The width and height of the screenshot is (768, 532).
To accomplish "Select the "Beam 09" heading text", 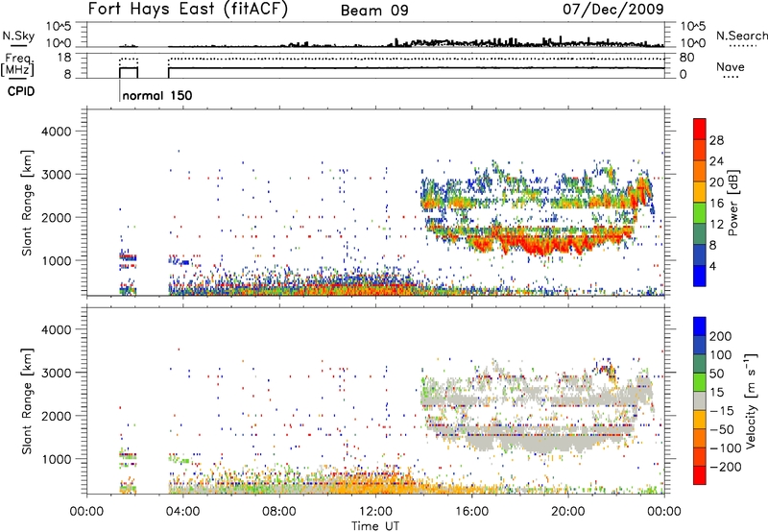I will click(374, 11).
